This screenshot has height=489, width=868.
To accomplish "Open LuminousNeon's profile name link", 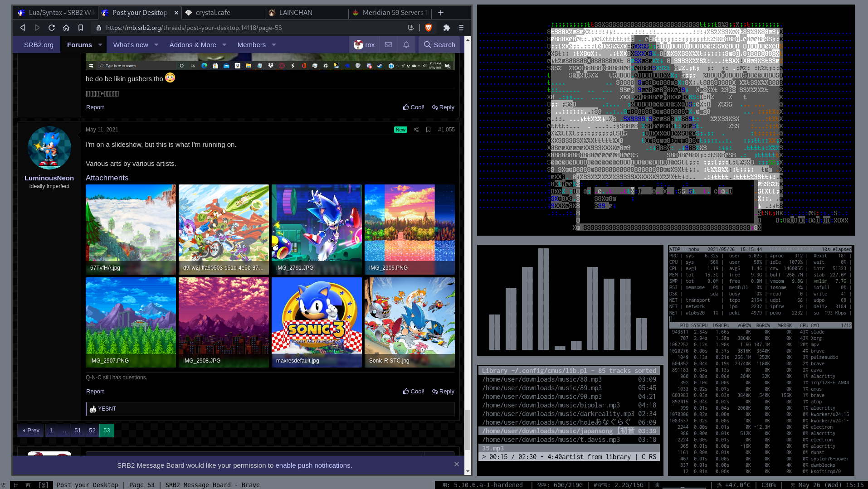I will coord(49,178).
